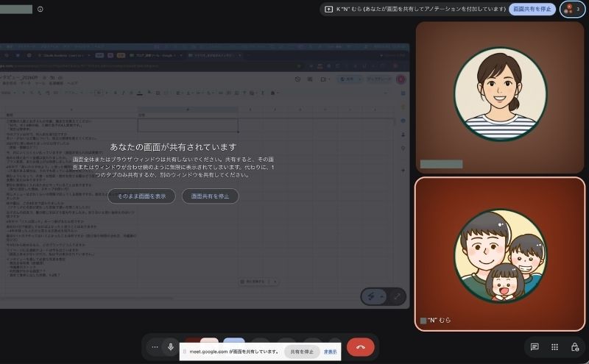Screen dimensions: 589x364
Task: Open the chat panel icon
Action: 535,347
